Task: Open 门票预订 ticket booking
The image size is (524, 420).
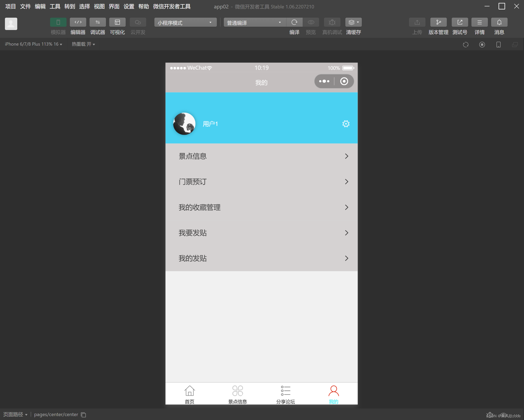Action: point(262,182)
